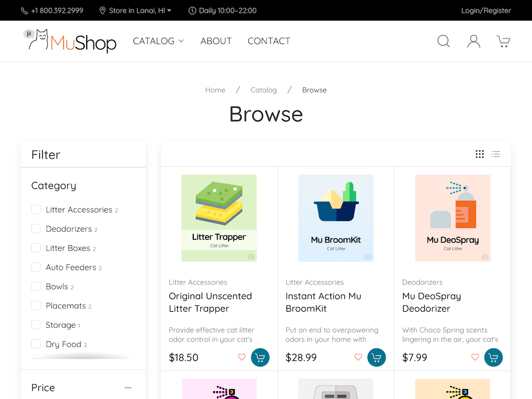Add Mu BroomKit $28.99 to cart
This screenshot has height=399, width=532.
[x=377, y=357]
